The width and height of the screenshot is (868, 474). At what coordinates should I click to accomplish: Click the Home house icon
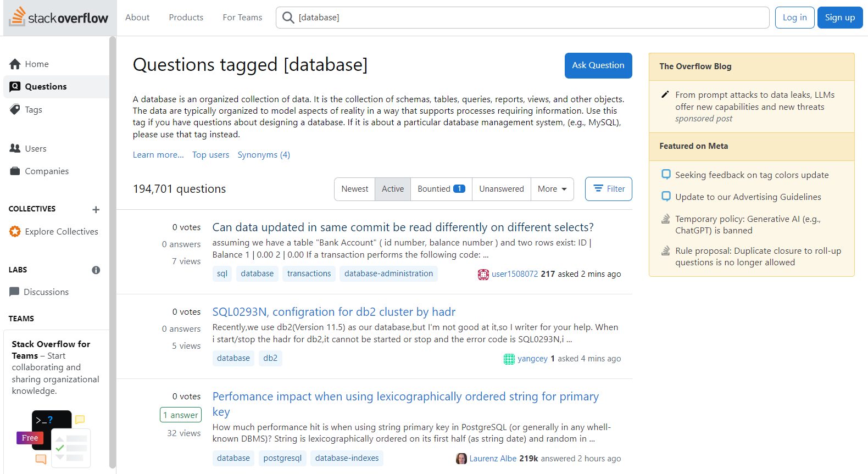pos(15,64)
